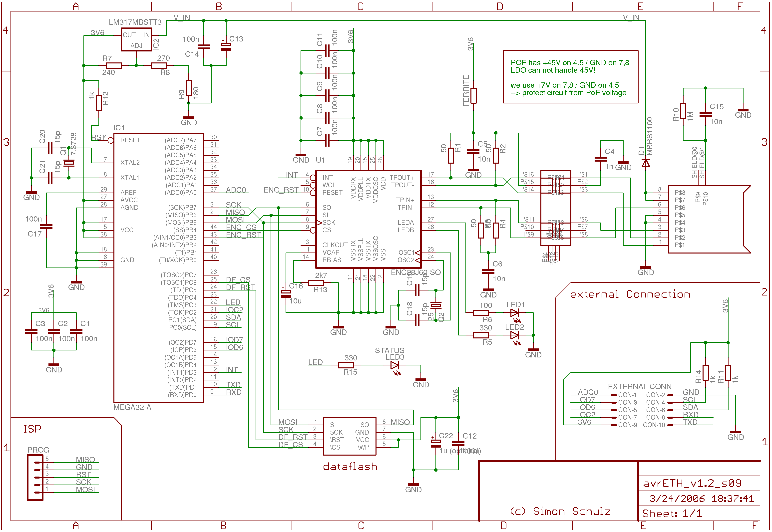Image resolution: width=772 pixels, height=532 pixels.
Task: Select the date '3/24/2006 18:37:41'
Action: point(702,499)
